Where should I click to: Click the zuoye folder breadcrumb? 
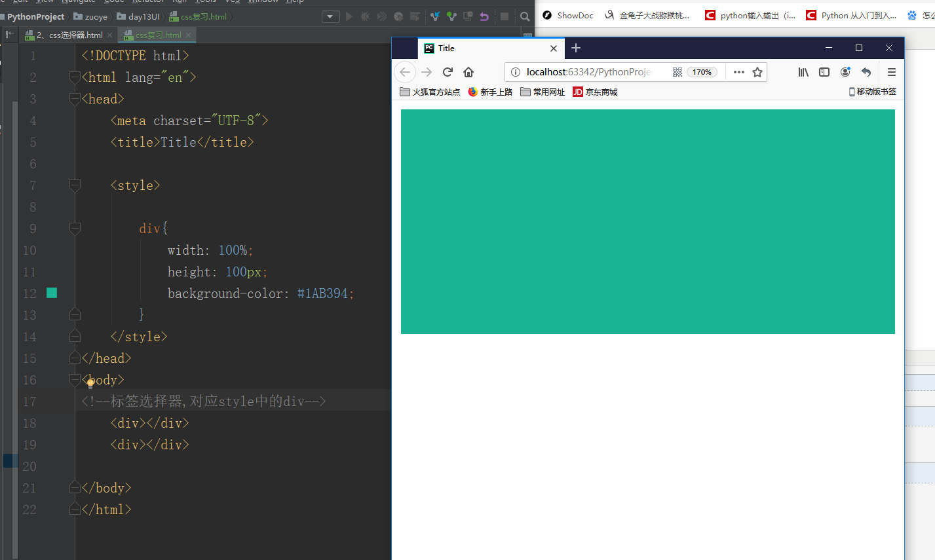[x=91, y=16]
